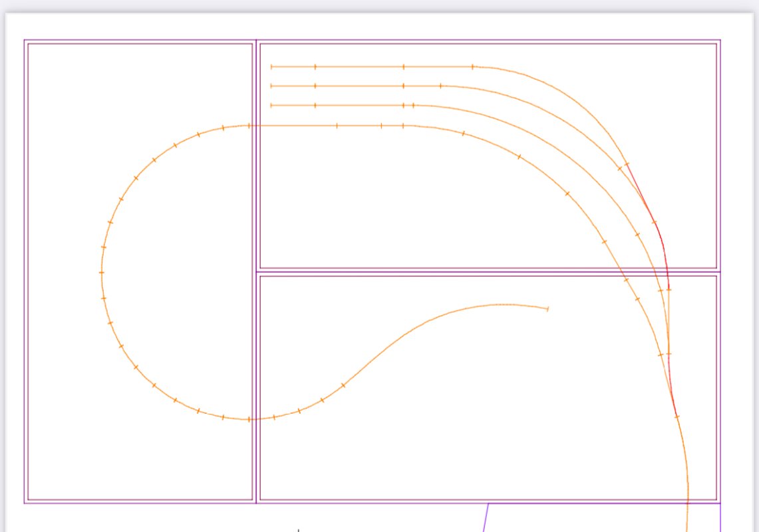Click the leftmost joint of the loop track
The width and height of the screenshot is (759, 532).
102,273
